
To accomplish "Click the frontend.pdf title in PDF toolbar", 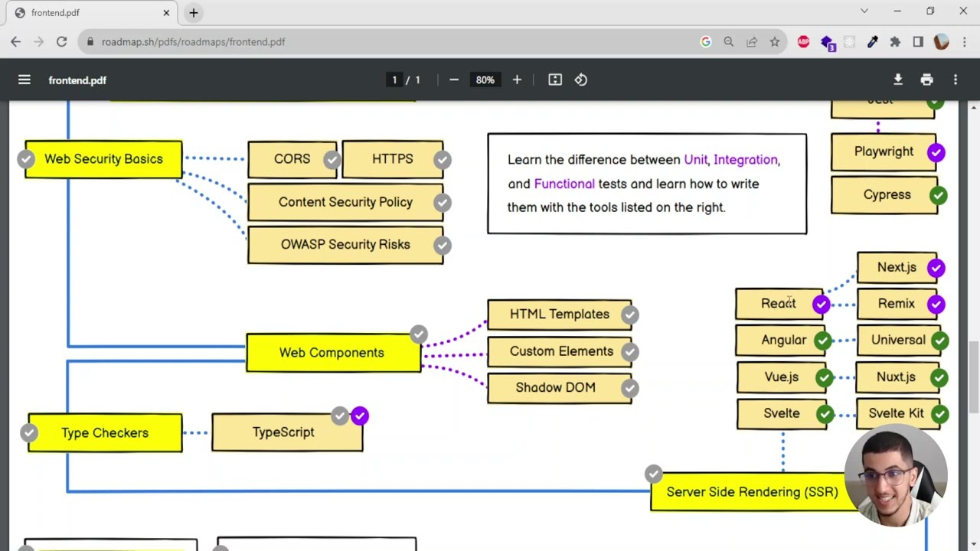I will click(x=77, y=80).
